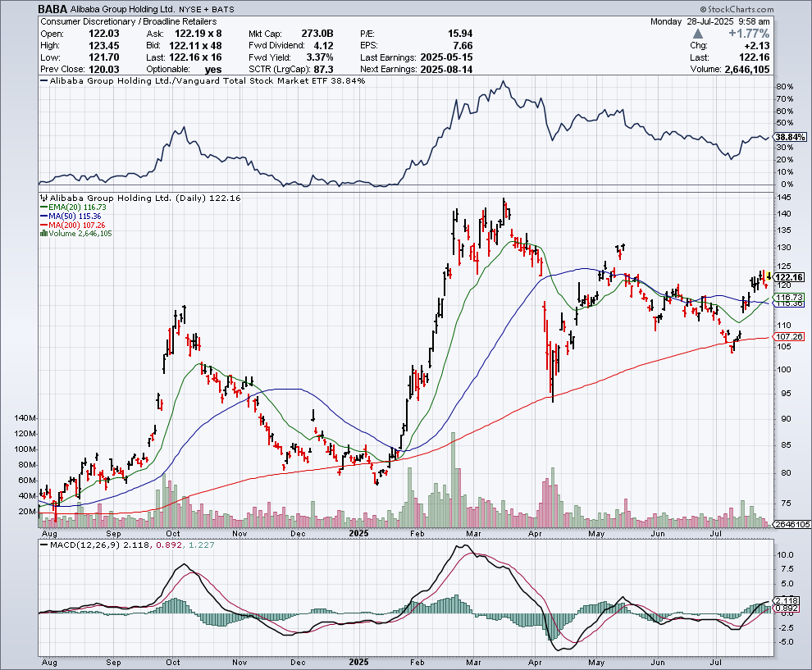This screenshot has width=812, height=670.
Task: Click the SCTR (LrgCap) value 87.3
Action: coord(324,70)
